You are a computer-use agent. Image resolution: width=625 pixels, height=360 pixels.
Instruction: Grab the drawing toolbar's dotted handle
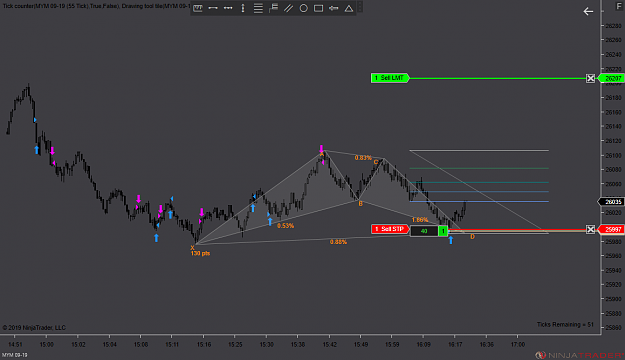click(360, 7)
